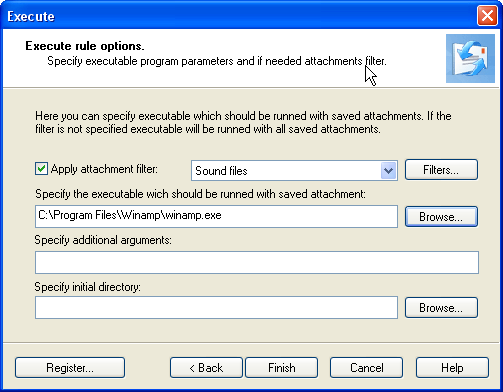Click Finish to complete the rule

click(282, 368)
